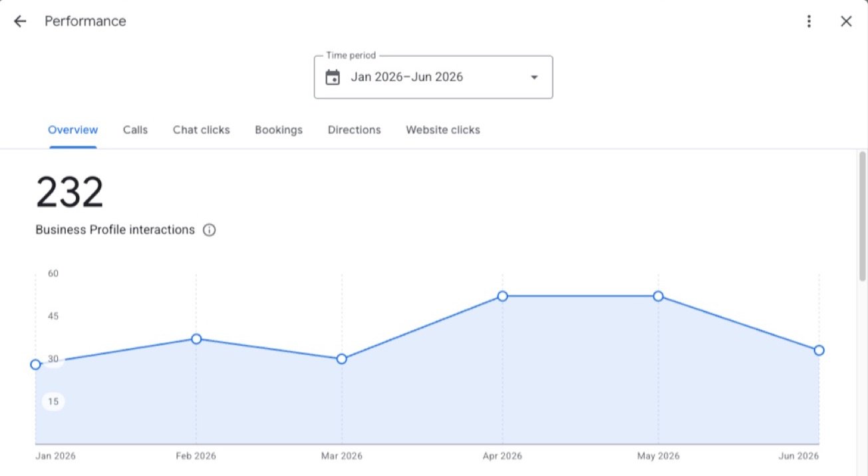Viewport: 868px width, 476px height.
Task: Click the 232 interactions total
Action: tap(70, 193)
